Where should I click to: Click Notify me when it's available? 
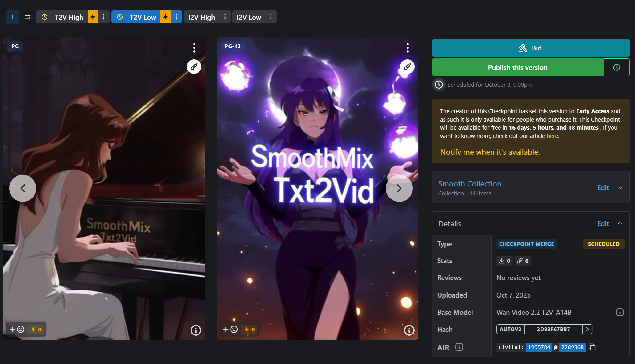(x=490, y=152)
